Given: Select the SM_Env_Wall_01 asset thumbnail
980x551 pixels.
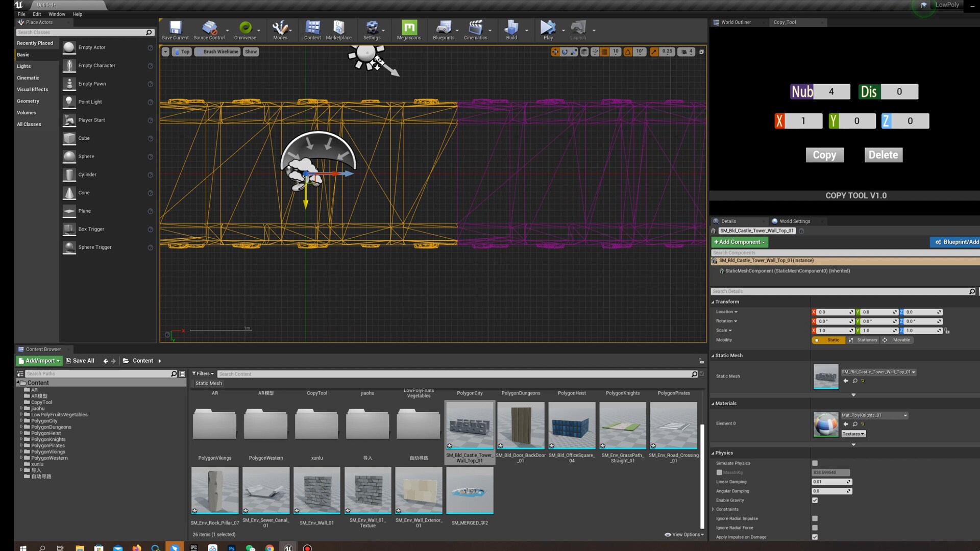Looking at the screenshot, I should 316,490.
